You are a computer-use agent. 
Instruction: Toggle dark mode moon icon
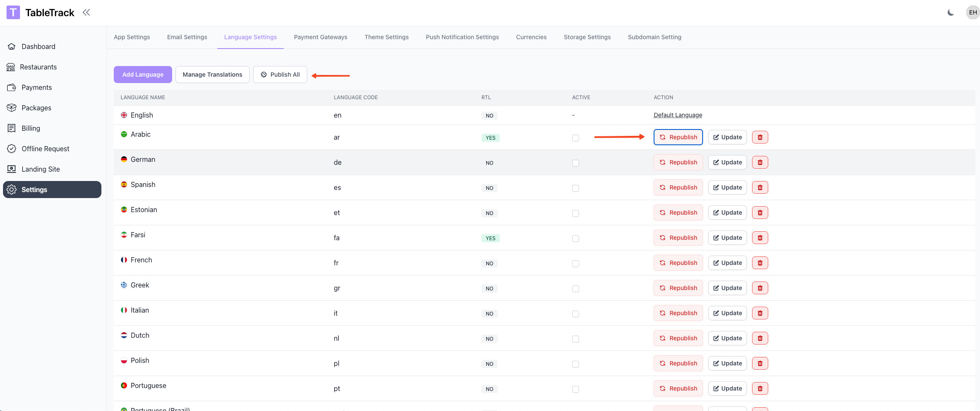pyautogui.click(x=951, y=13)
